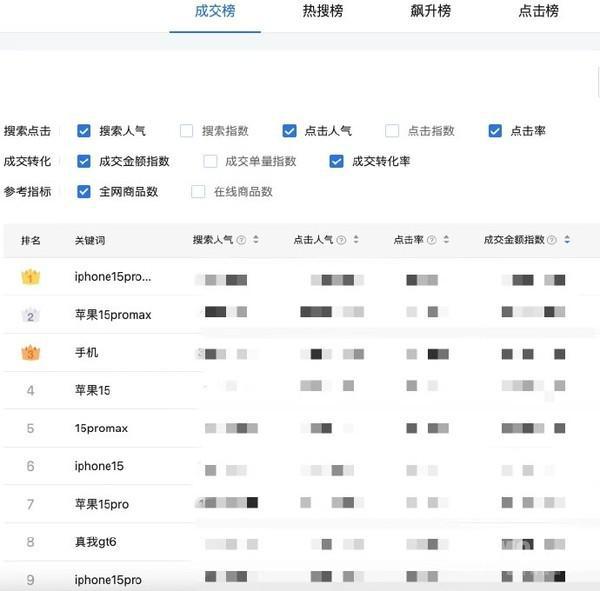Open keyword iphone15 in row 6
Image resolution: width=600 pixels, height=591 pixels.
click(x=99, y=466)
